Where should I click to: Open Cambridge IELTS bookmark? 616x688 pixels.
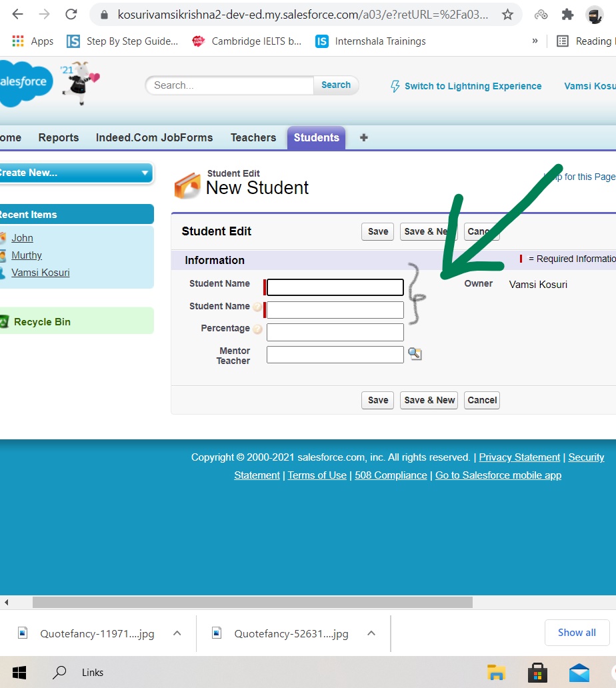click(x=247, y=41)
